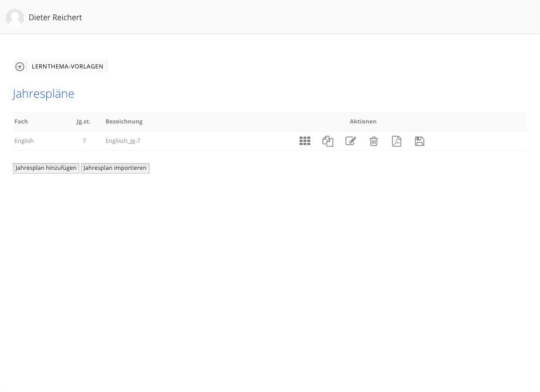Click the user name Dieter Reichert
This screenshot has width=540, height=392.
click(x=55, y=18)
